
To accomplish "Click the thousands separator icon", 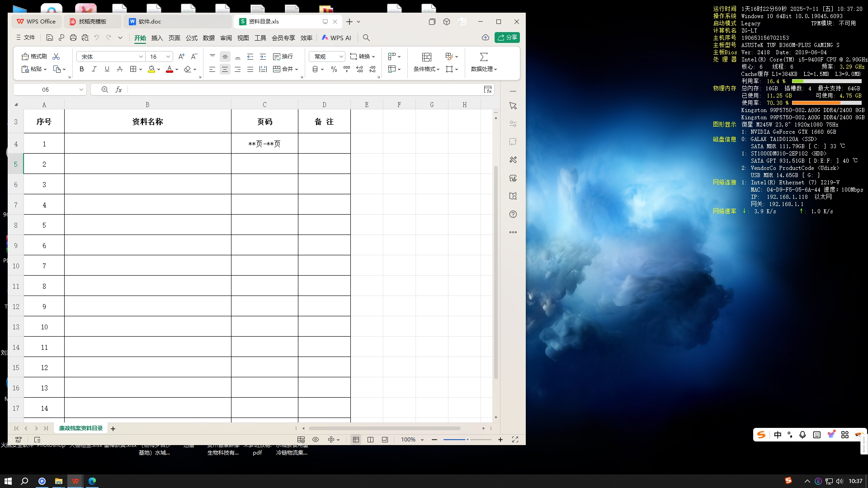I will 347,69.
